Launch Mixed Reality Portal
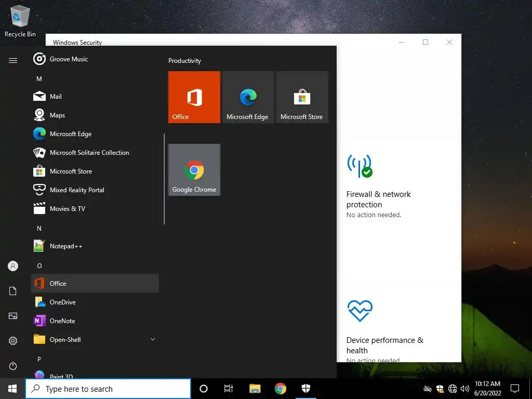 [x=95, y=190]
